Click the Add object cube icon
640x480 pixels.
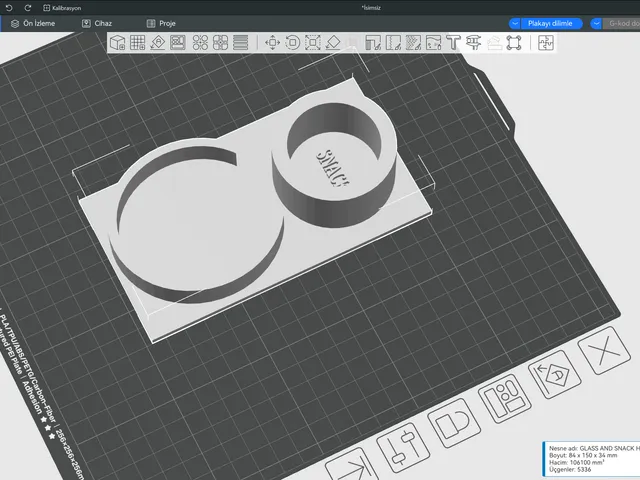click(x=118, y=42)
